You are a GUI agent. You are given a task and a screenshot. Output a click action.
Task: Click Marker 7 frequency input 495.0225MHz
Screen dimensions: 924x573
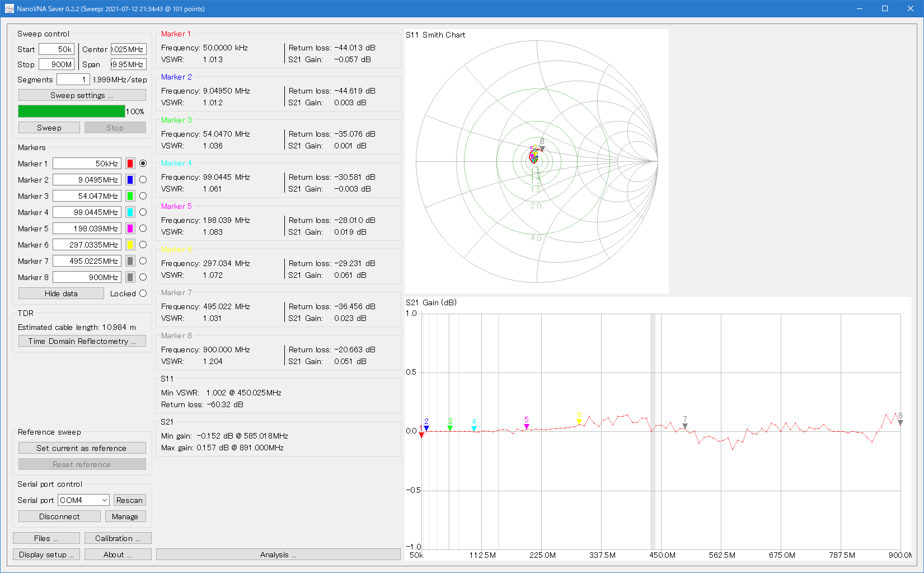coord(87,261)
